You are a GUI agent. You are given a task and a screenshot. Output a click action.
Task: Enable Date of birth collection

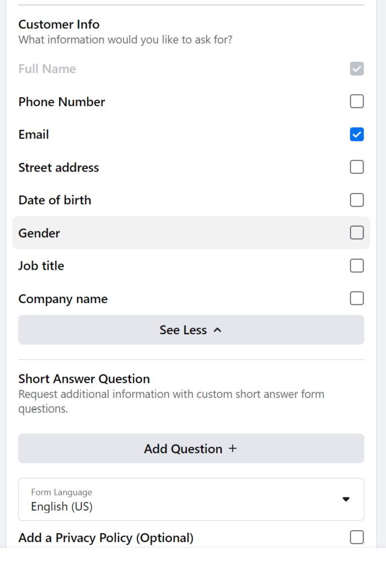(x=357, y=200)
